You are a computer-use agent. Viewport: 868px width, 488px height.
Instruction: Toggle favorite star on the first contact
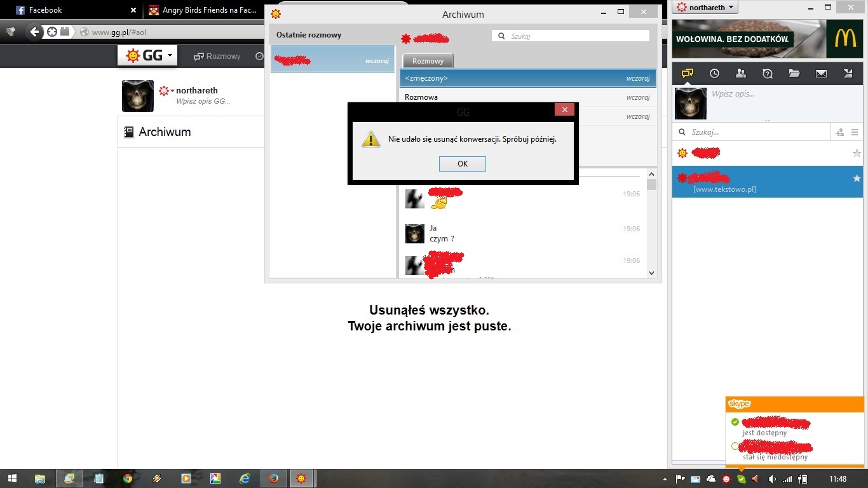click(857, 153)
